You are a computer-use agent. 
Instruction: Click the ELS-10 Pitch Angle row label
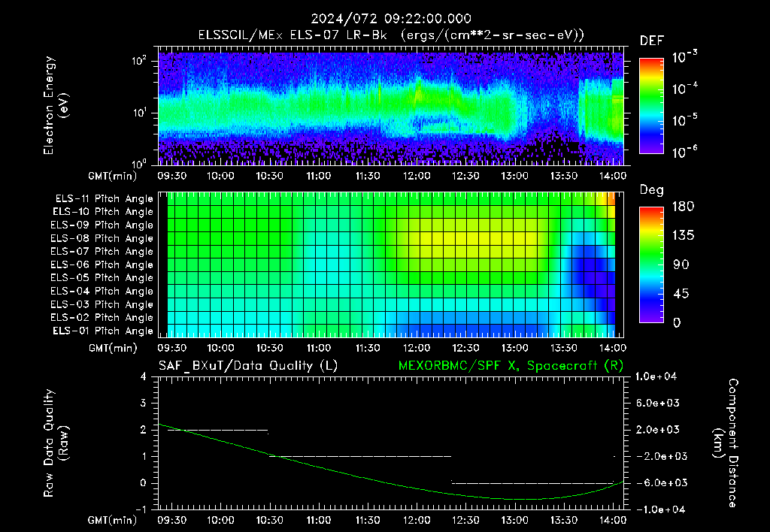[103, 212]
